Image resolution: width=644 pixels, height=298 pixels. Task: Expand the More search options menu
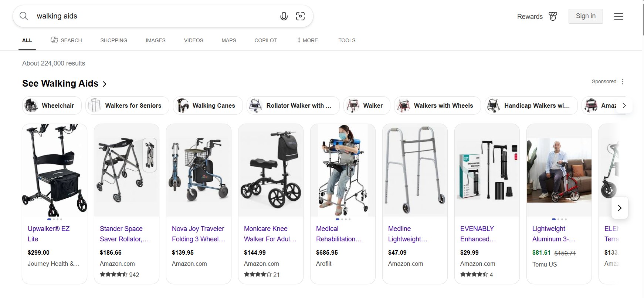(308, 40)
